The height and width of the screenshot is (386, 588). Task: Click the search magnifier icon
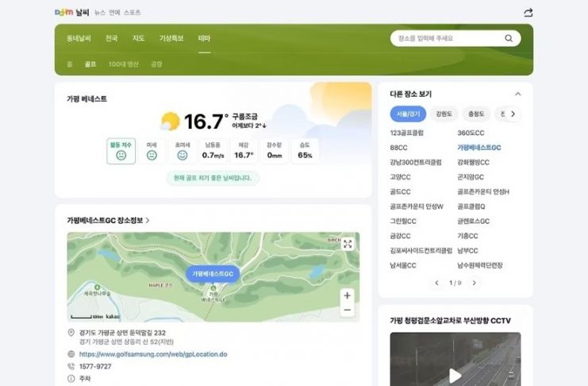click(509, 38)
